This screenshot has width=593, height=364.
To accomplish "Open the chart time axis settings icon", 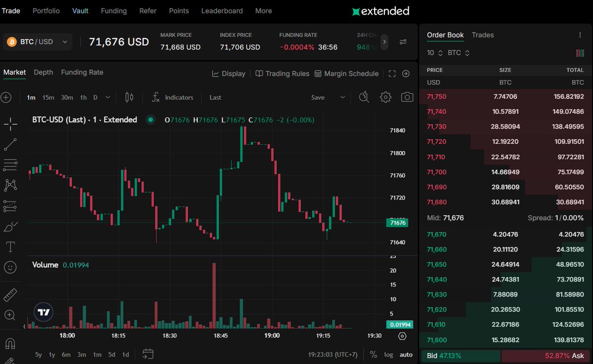I will (402, 336).
